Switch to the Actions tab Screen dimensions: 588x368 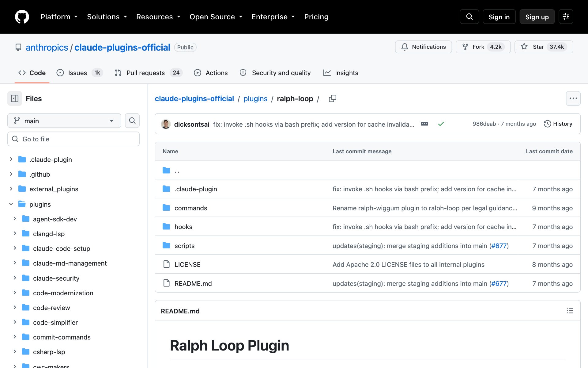point(211,73)
